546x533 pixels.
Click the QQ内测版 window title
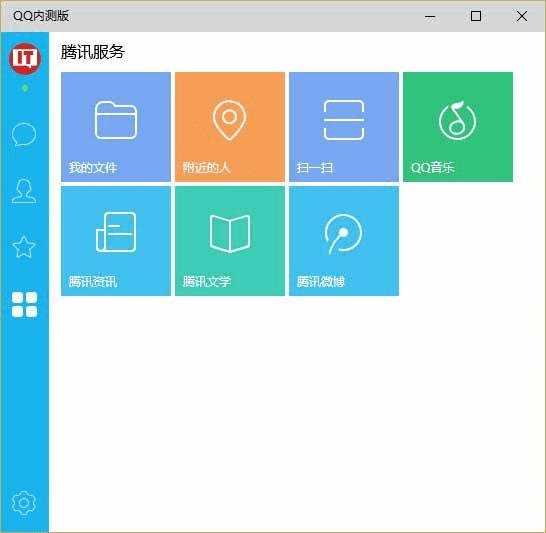pos(41,16)
